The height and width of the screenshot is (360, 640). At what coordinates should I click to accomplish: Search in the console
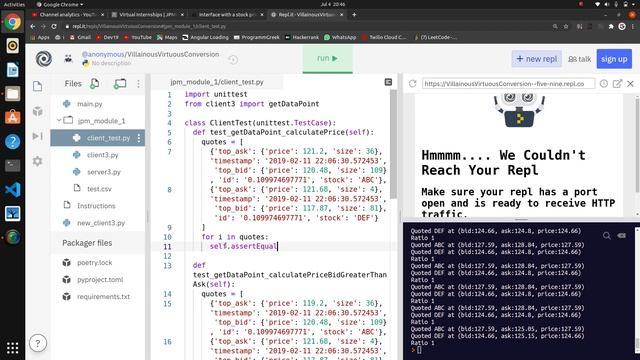coord(607,236)
